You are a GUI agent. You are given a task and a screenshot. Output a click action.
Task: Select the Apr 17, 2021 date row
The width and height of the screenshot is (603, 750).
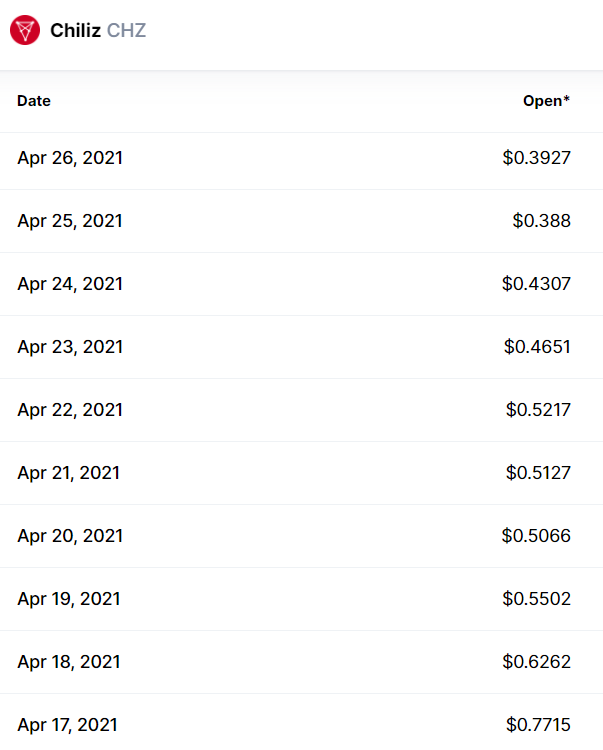point(68,725)
